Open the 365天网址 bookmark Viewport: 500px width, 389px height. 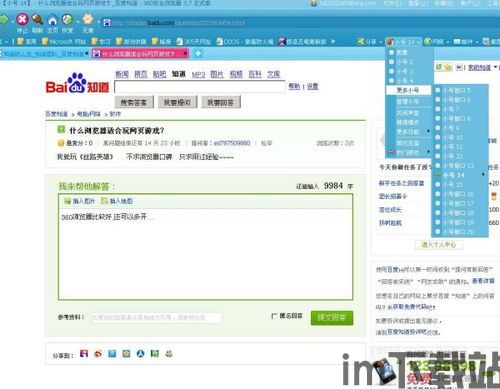[194, 42]
